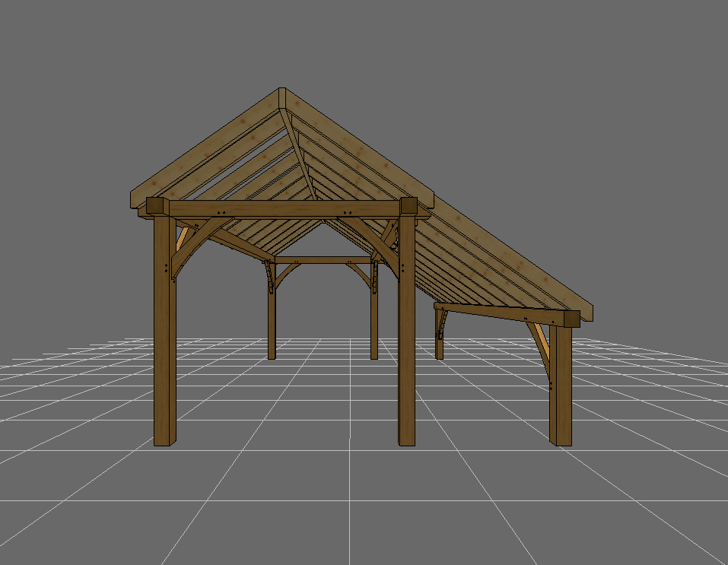Click the rear lean-to post

click(440, 335)
